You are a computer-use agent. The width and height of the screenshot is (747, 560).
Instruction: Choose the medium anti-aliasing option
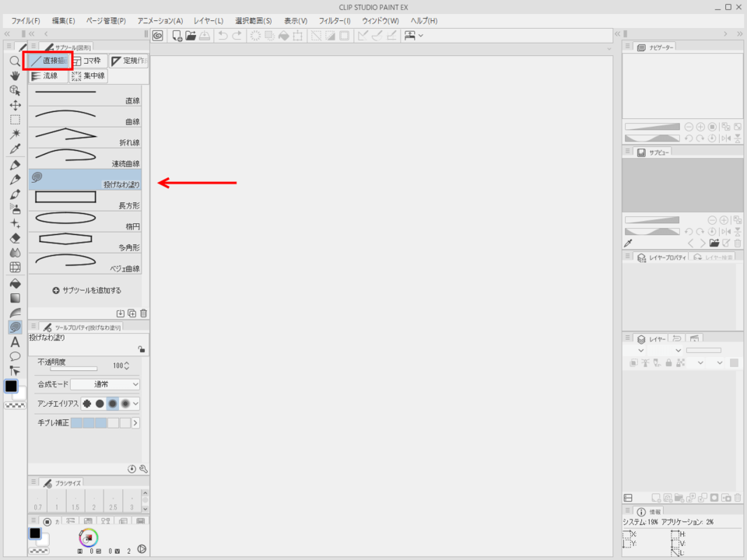[112, 404]
